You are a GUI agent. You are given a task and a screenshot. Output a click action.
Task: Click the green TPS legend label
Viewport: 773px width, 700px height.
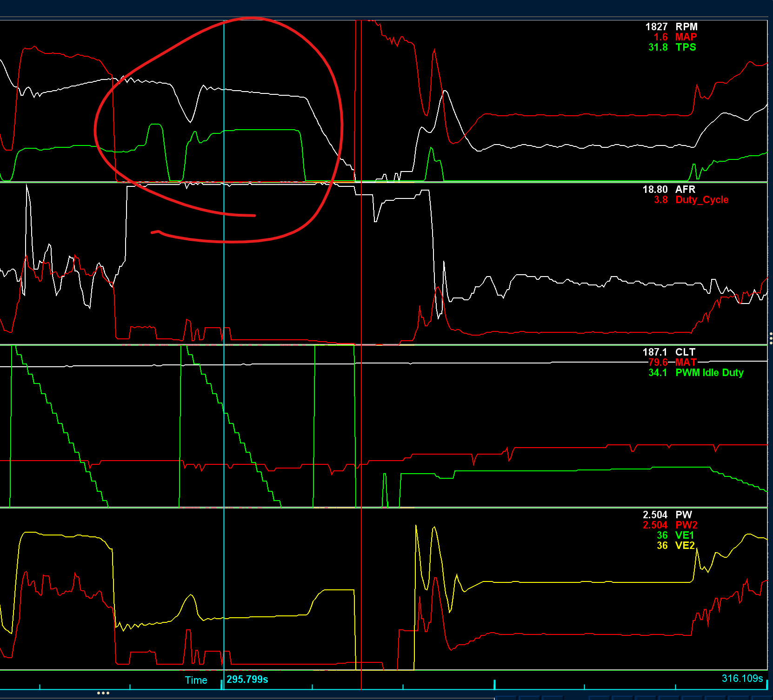click(686, 47)
